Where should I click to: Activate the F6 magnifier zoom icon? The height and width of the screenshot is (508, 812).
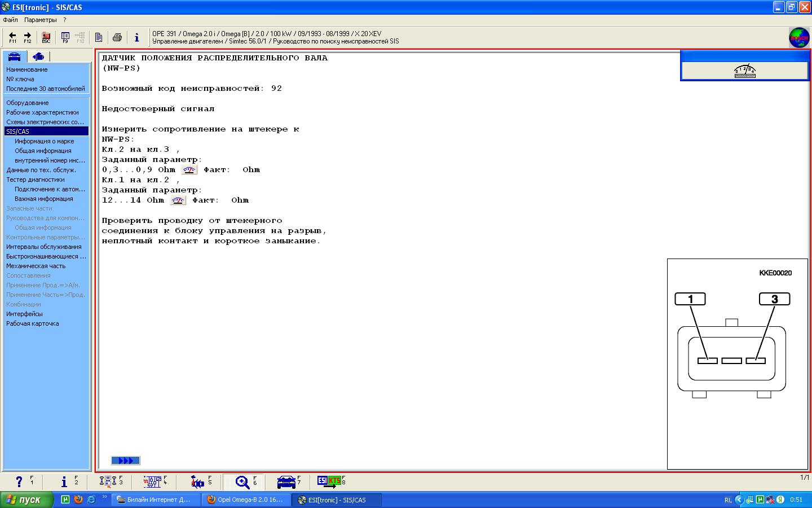[242, 481]
